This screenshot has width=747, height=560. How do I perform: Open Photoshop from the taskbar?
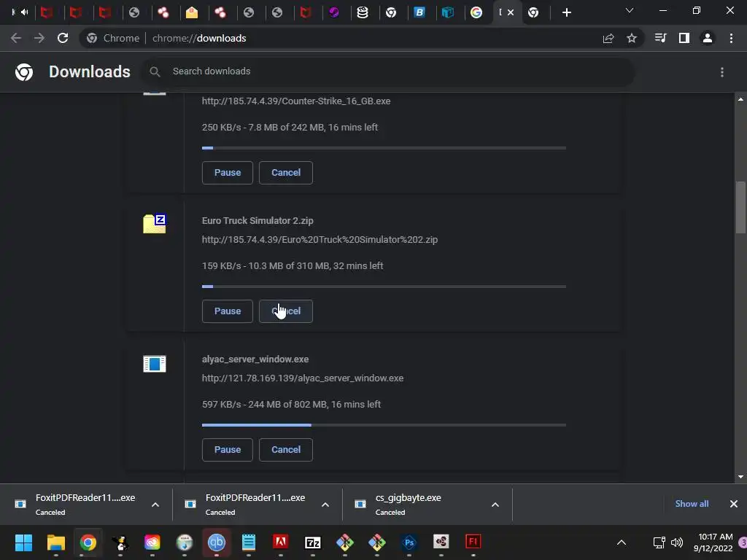click(409, 542)
